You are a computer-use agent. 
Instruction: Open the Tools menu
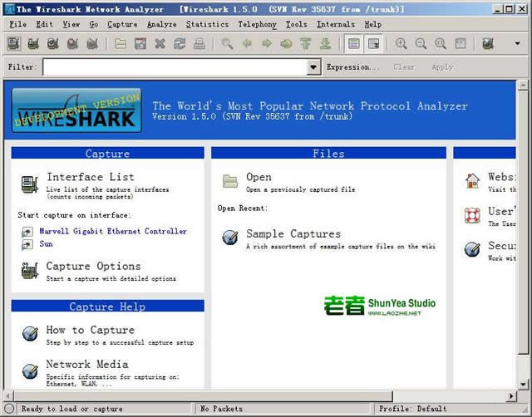[296, 24]
